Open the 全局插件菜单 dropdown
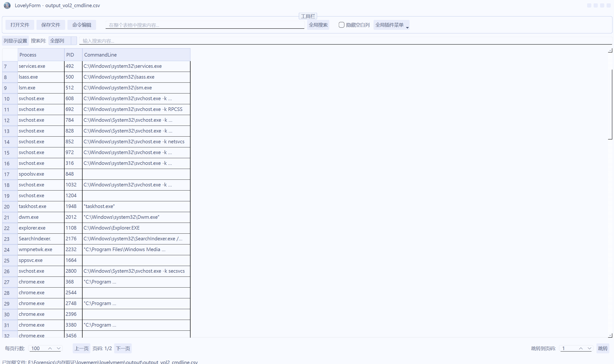 [391, 25]
